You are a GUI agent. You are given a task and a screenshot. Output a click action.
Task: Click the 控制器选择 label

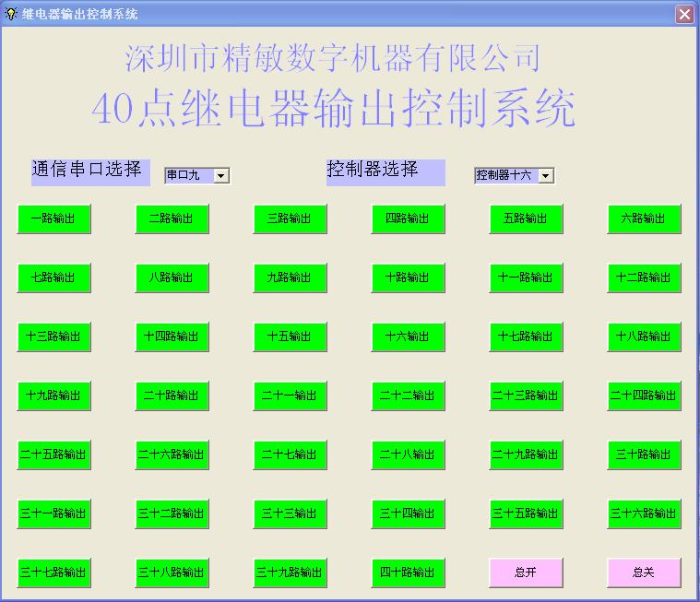tap(385, 171)
